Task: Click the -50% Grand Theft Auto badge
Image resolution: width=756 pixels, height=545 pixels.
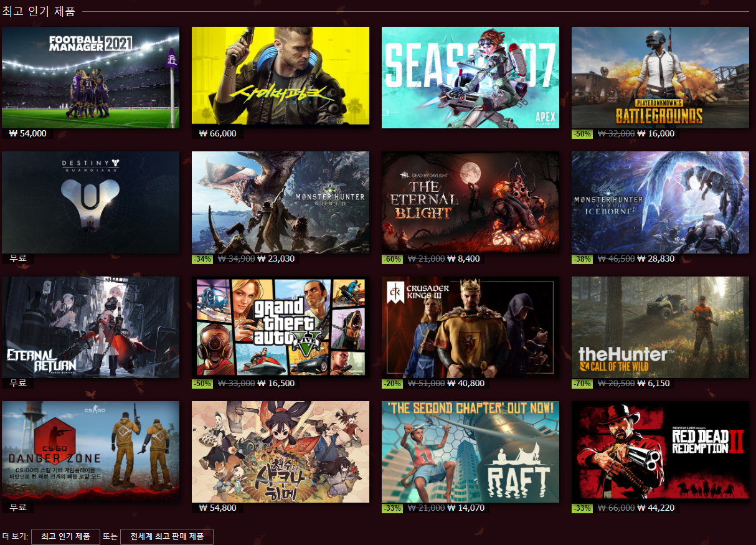Action: [x=202, y=383]
